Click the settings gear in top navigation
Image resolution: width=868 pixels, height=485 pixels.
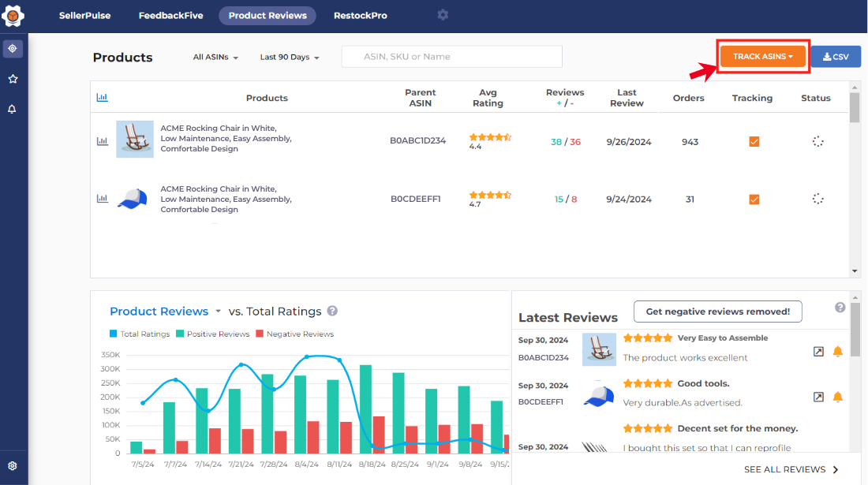tap(443, 15)
